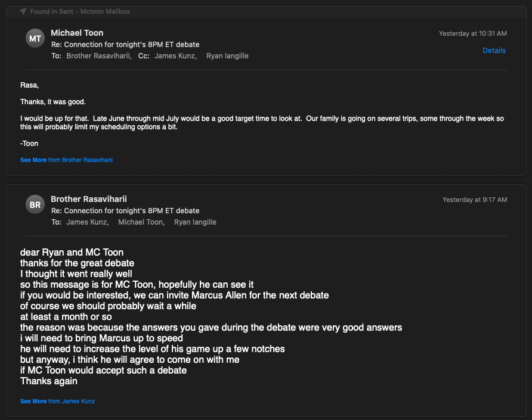Click the Yesterday at 10:31 AM timestamp
This screenshot has width=532, height=420.
[472, 33]
